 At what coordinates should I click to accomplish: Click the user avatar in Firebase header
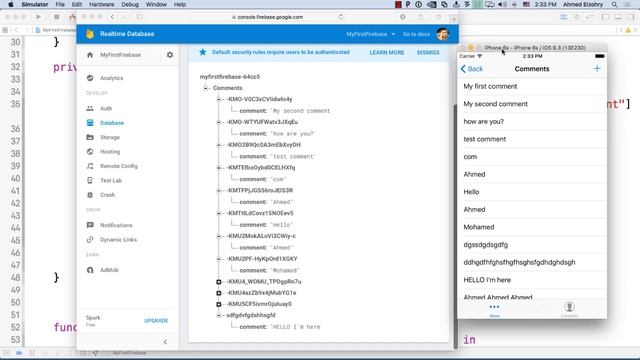pyautogui.click(x=443, y=34)
